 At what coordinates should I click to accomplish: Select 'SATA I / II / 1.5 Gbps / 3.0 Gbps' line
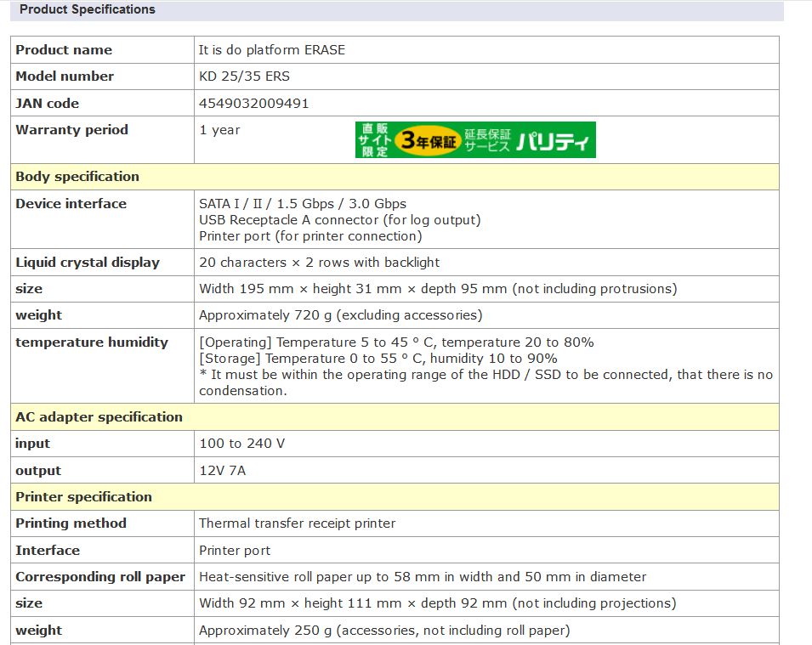tap(303, 203)
